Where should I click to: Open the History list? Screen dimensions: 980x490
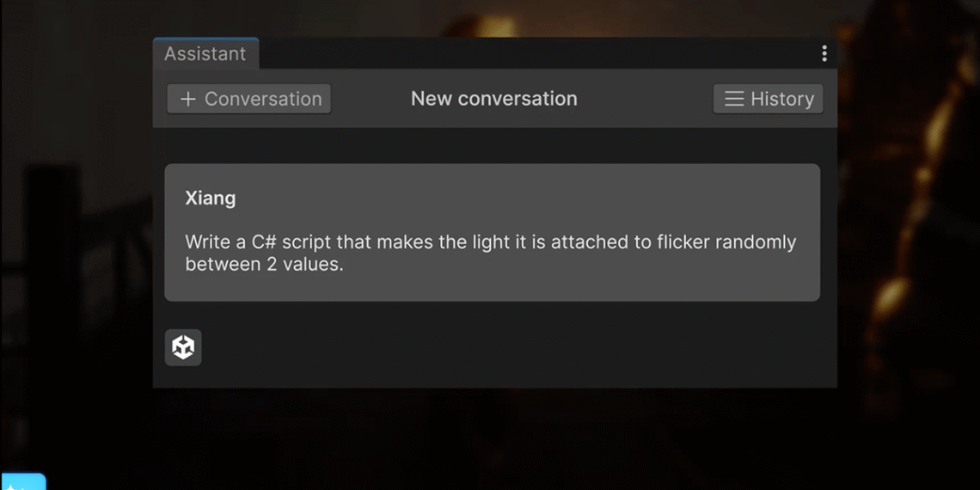(x=768, y=99)
